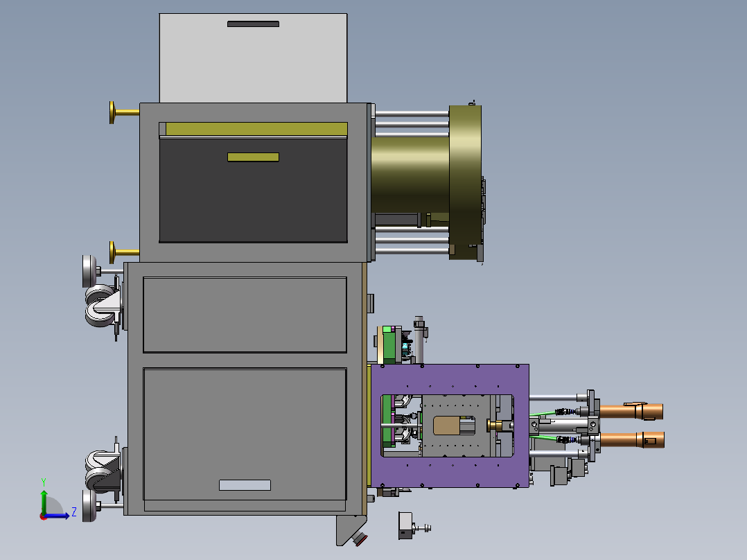747x560 pixels.
Task: Click the green Y axis of the orientation triad
Action: [x=44, y=502]
